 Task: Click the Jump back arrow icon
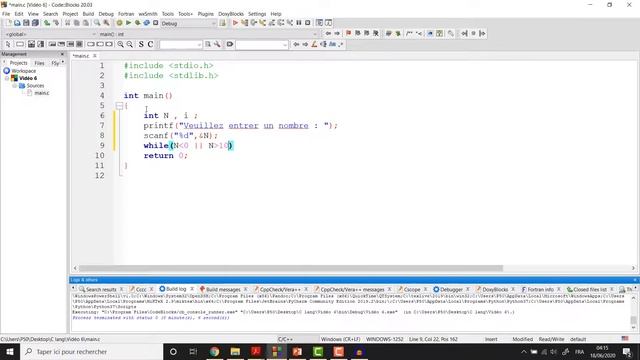click(x=328, y=33)
